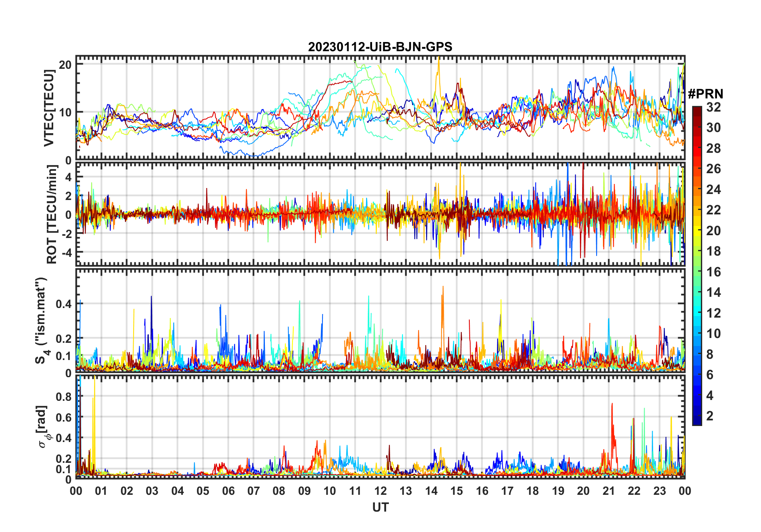Select the sigma-phi axis tick value 0.8
The height and width of the screenshot is (532, 761).
64,396
